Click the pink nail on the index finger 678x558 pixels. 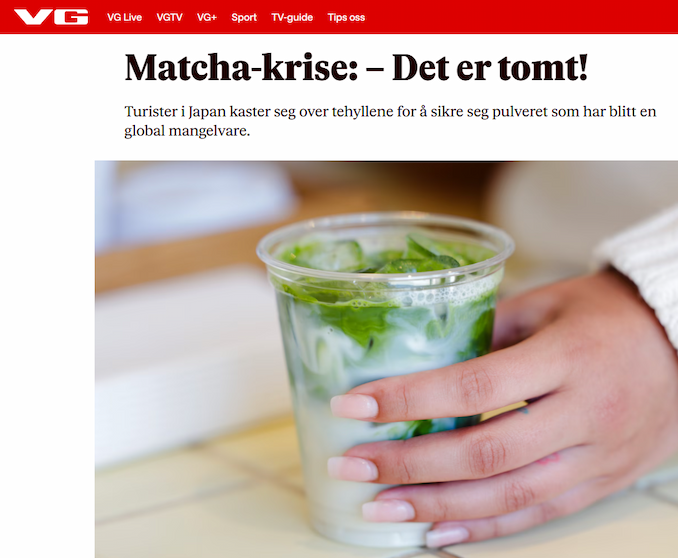point(354,407)
